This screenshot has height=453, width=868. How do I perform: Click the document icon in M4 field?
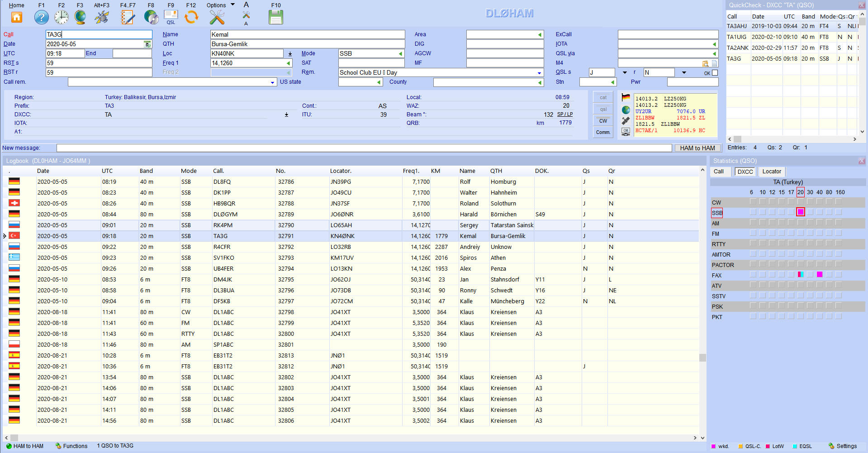pyautogui.click(x=715, y=63)
